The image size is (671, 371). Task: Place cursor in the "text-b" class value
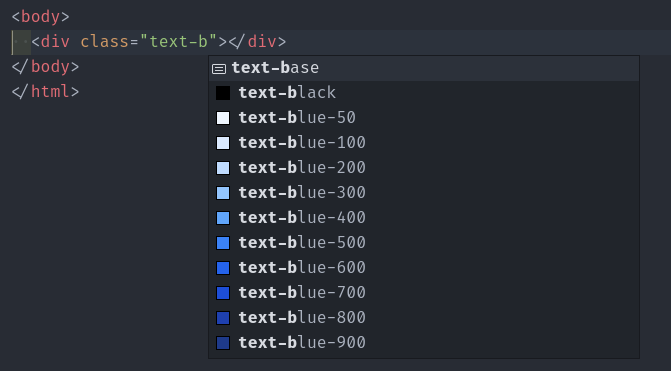pyautogui.click(x=179, y=42)
